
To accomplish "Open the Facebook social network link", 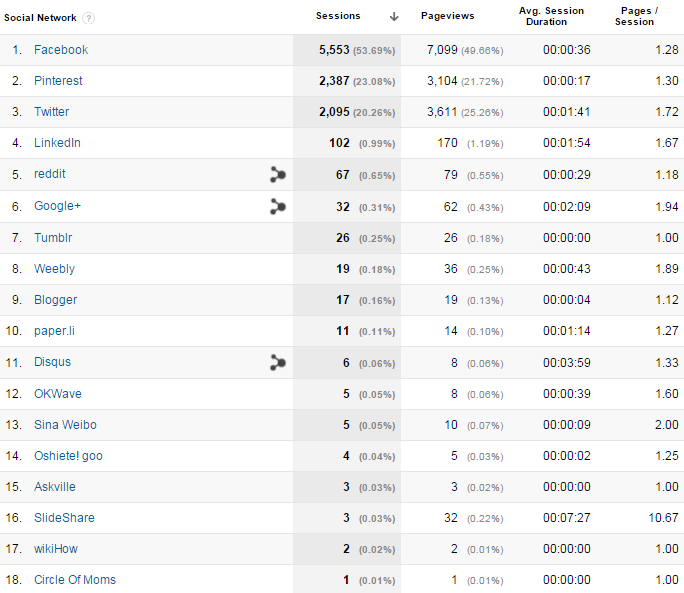I will (61, 50).
